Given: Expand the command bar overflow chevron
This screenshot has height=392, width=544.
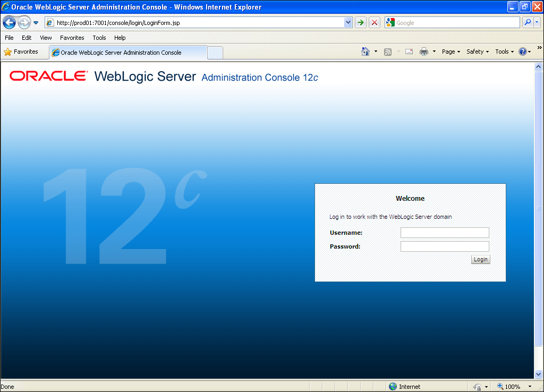Looking at the screenshot, I should pyautogui.click(x=540, y=47).
